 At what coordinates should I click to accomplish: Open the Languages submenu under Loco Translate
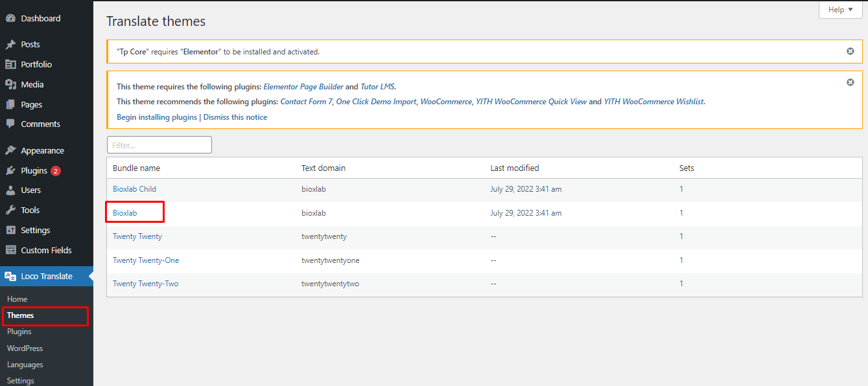[x=25, y=365]
